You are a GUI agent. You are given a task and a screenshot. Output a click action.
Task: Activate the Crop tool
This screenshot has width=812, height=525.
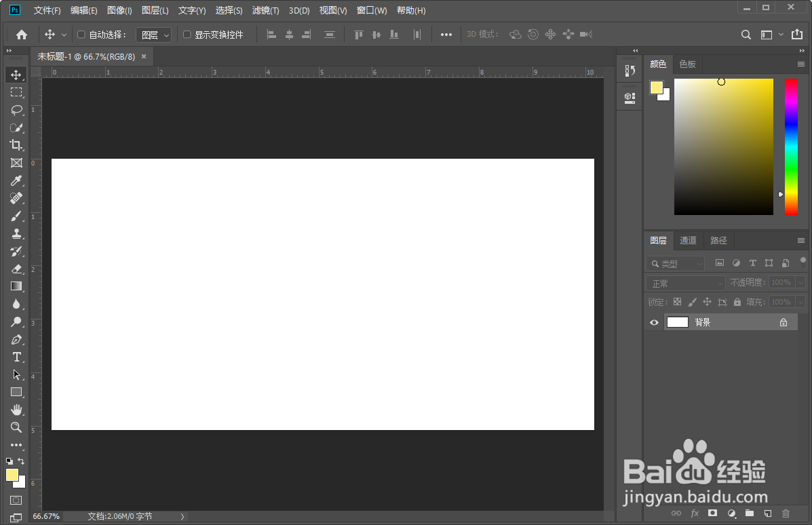[16, 145]
